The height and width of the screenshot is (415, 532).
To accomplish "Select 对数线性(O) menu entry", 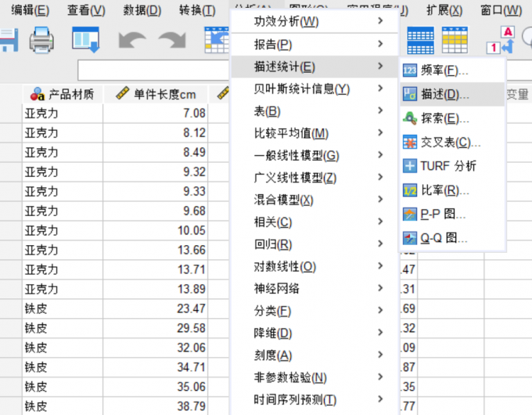I will (315, 266).
